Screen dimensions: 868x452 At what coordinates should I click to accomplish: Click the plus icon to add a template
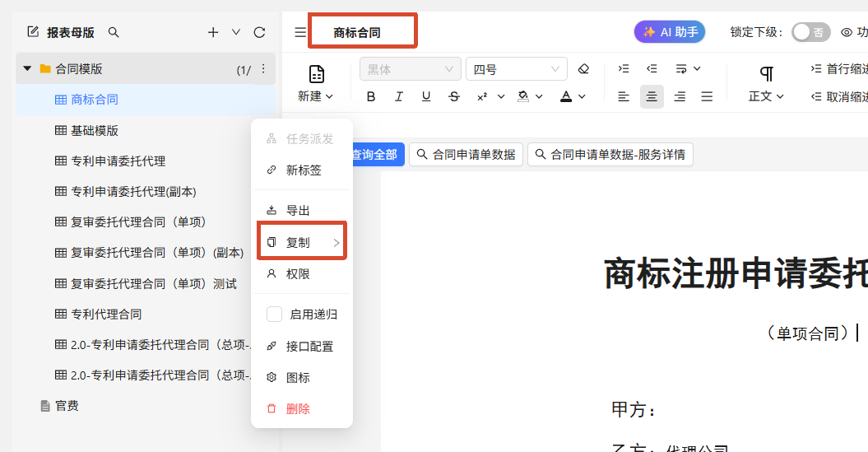click(213, 32)
